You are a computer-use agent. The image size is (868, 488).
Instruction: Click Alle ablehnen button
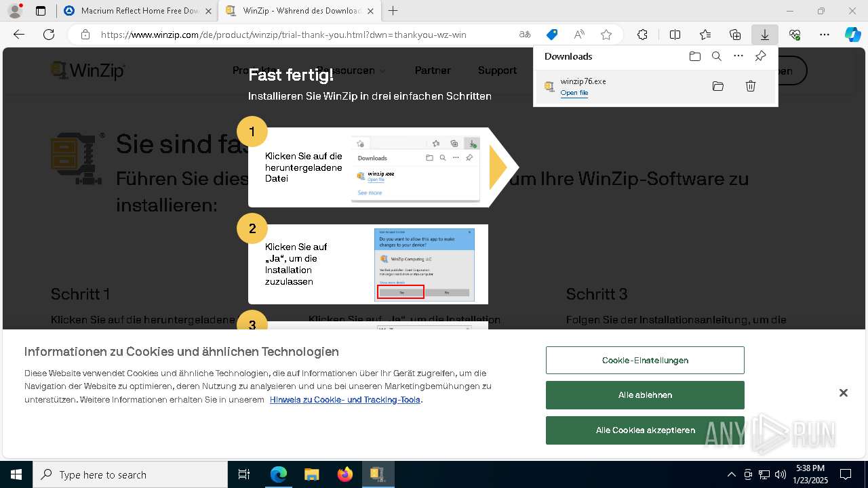(x=645, y=395)
